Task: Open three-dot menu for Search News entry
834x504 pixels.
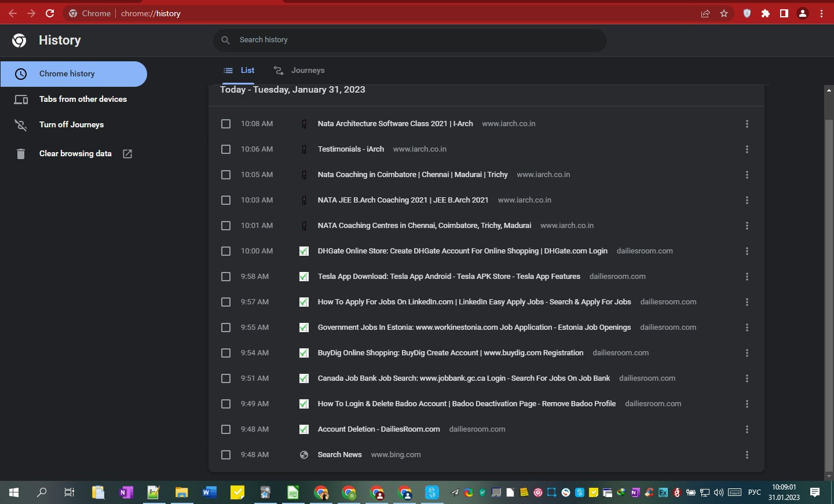Action: click(x=747, y=455)
